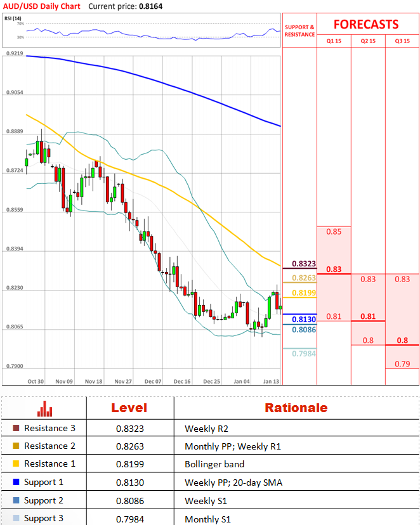Click the Weekly S1 rationale

[206, 502]
